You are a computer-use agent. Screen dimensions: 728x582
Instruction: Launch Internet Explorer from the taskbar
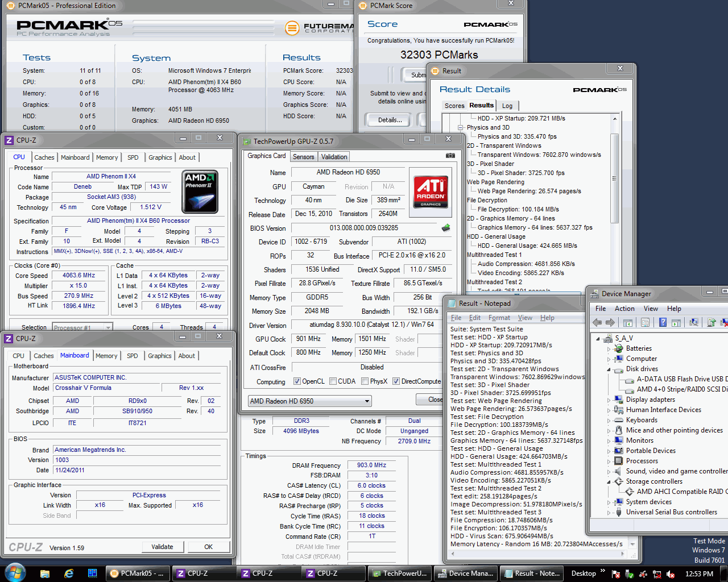[69, 573]
